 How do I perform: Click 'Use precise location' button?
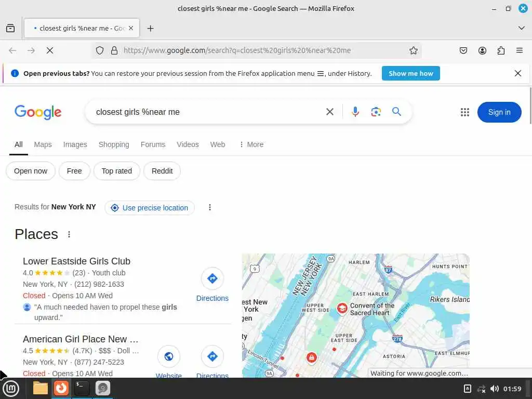[x=150, y=208]
